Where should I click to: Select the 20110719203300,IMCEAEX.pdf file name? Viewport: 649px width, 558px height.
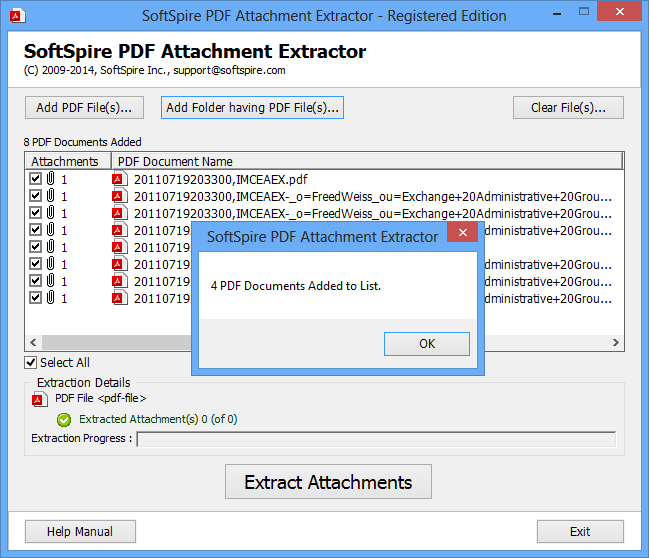(221, 180)
